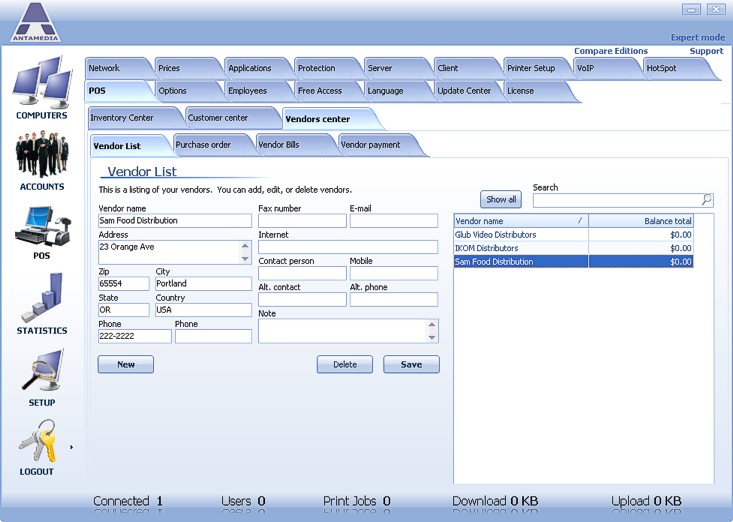
Task: Open the Expert mode link
Action: click(x=697, y=37)
